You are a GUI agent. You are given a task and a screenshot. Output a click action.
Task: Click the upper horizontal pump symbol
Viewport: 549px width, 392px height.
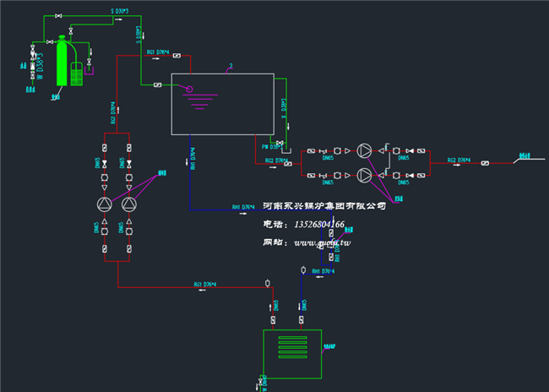[x=364, y=151]
